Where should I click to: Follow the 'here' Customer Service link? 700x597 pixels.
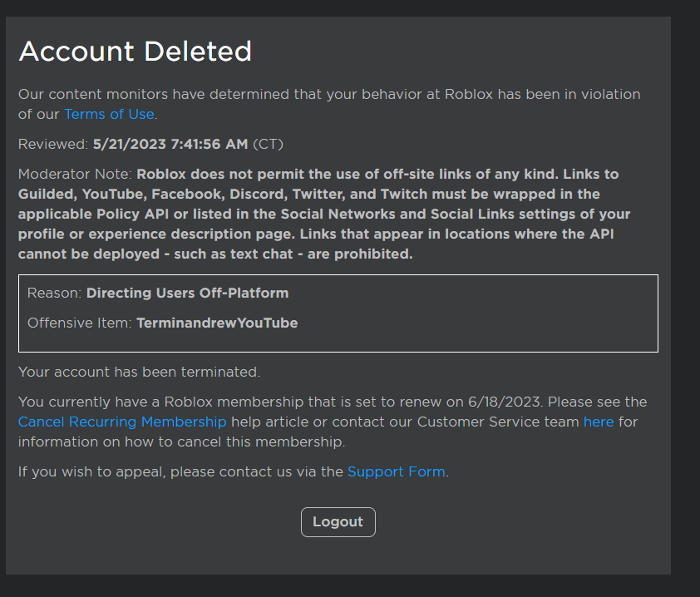[x=599, y=422]
